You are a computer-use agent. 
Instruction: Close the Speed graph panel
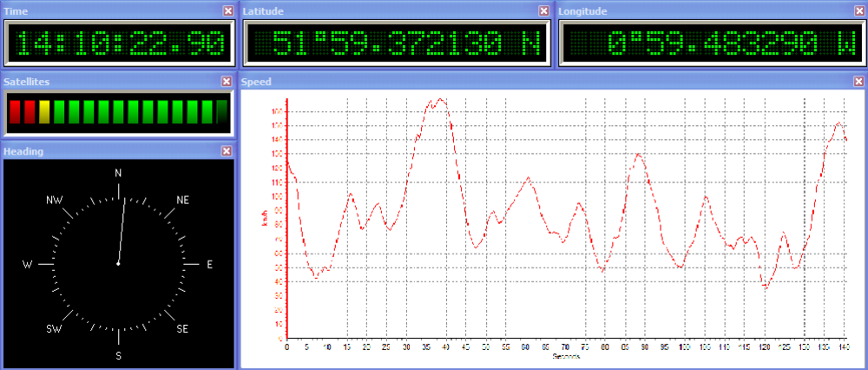pyautogui.click(x=858, y=82)
